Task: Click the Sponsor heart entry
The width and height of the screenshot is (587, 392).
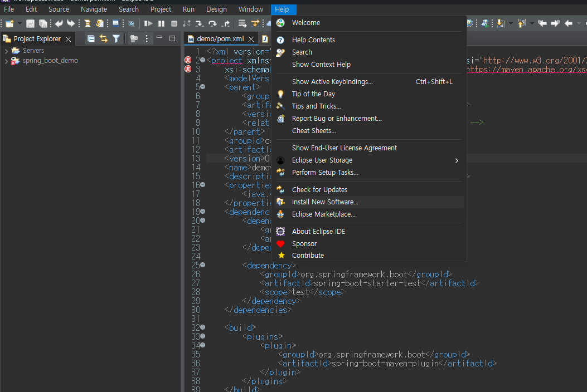Action: tap(369, 243)
